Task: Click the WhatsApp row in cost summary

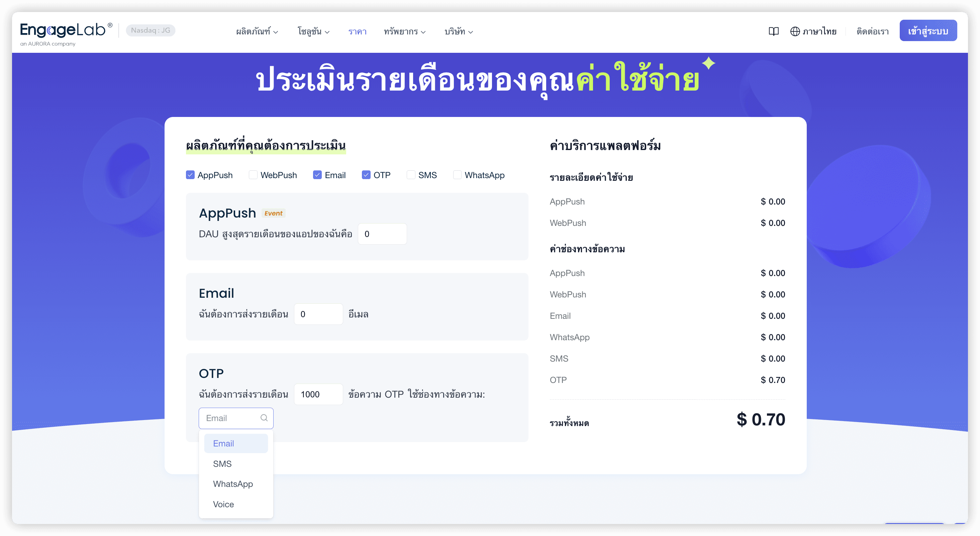Action: tap(667, 338)
